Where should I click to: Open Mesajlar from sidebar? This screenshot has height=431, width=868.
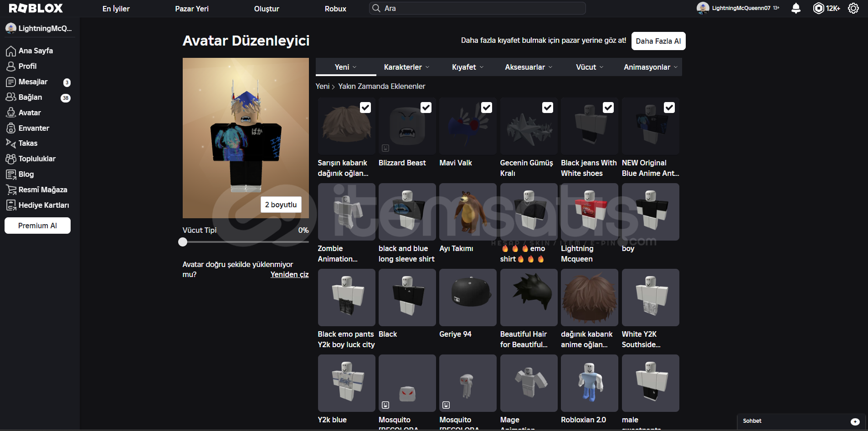tap(33, 82)
